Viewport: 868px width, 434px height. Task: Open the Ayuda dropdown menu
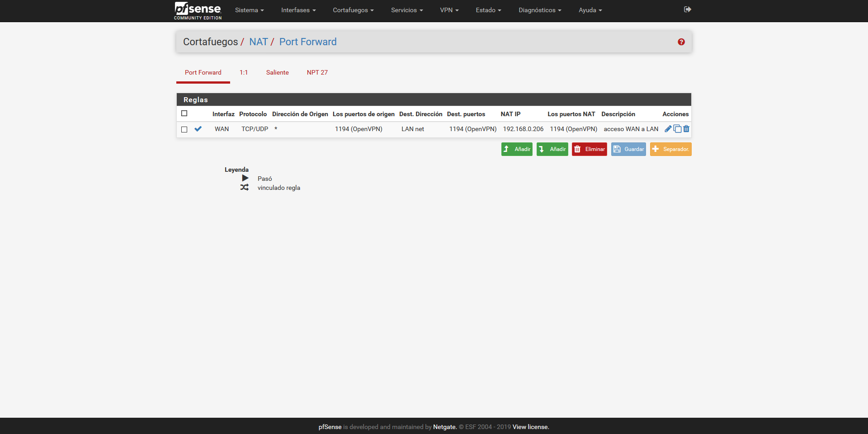[x=590, y=10]
